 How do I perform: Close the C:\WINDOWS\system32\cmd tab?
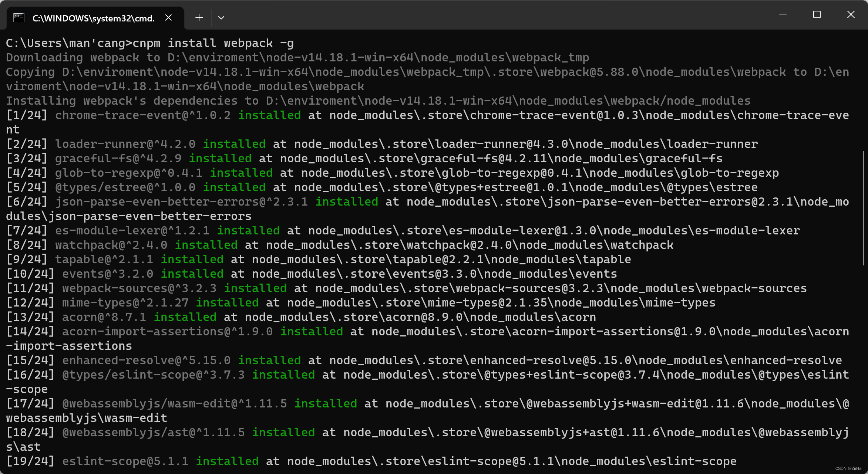point(168,18)
